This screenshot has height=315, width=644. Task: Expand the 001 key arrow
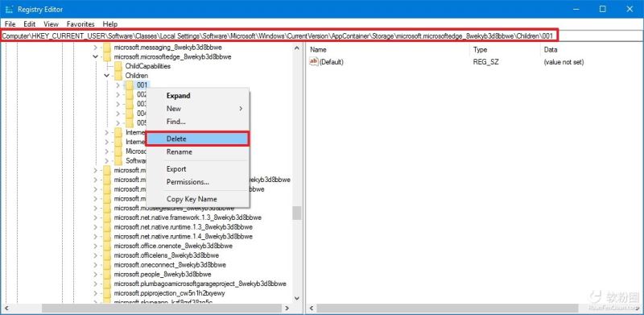coord(118,85)
